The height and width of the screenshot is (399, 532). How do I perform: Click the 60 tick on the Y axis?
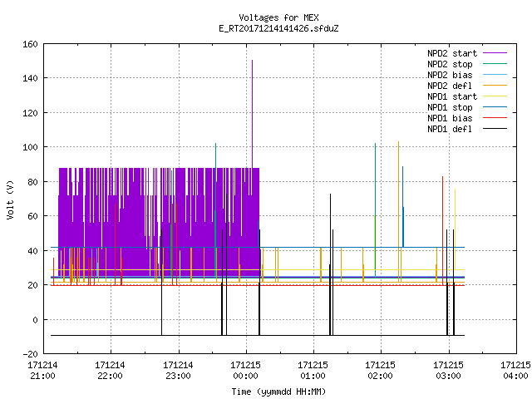click(x=32, y=216)
